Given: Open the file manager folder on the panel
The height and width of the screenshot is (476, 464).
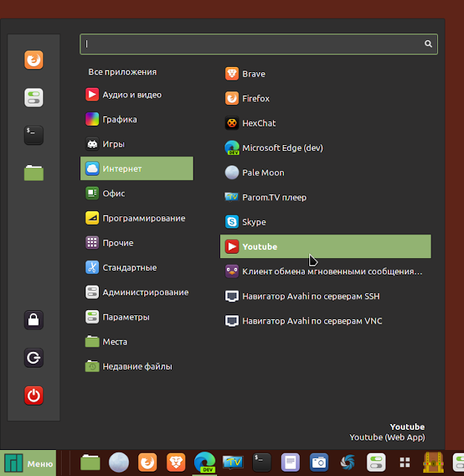Looking at the screenshot, I should click(x=90, y=463).
